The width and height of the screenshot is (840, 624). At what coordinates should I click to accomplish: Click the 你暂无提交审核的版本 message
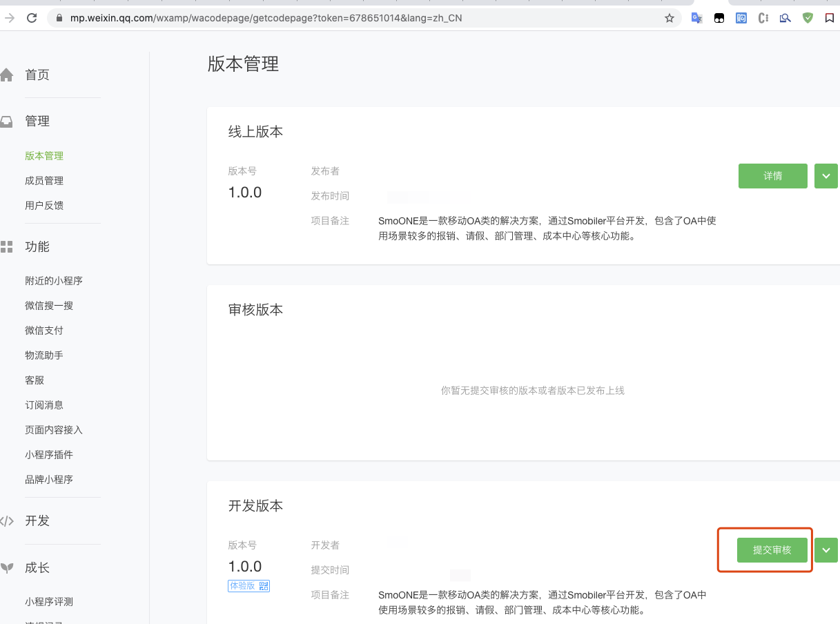(x=533, y=391)
